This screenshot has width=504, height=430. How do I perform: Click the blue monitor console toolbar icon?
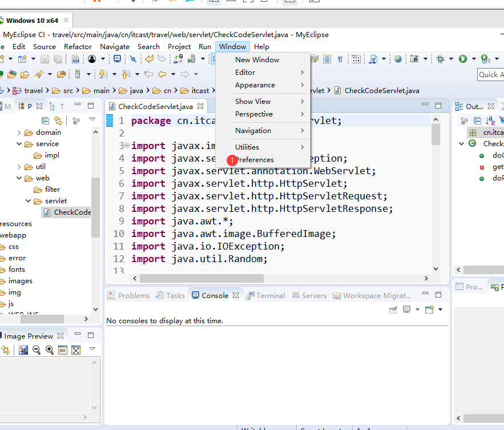tap(118, 59)
